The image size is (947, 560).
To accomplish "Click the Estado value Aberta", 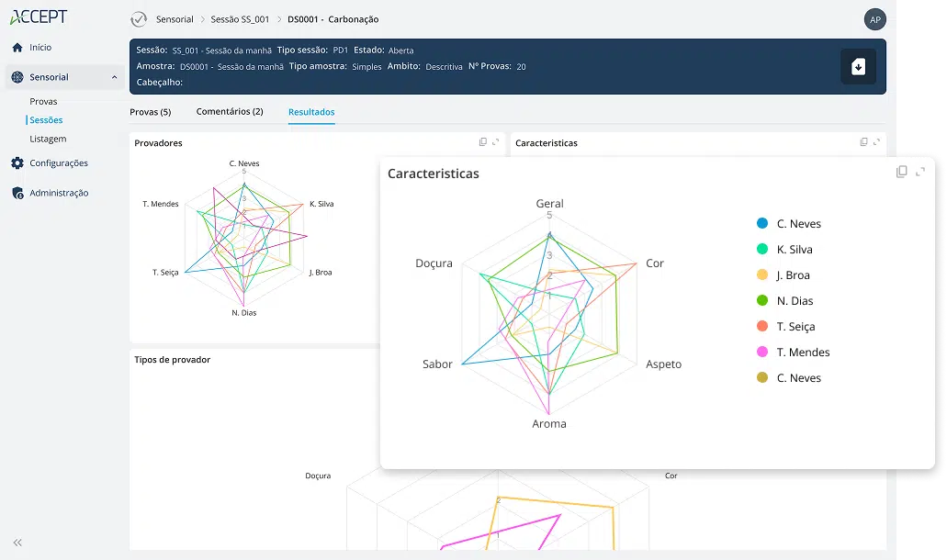I will pyautogui.click(x=401, y=50).
